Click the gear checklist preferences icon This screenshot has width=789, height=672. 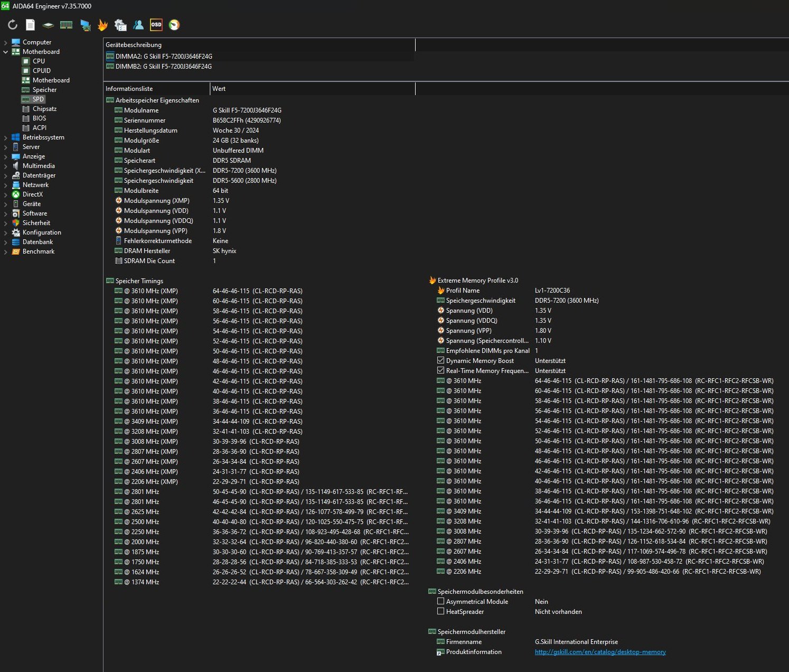click(x=120, y=25)
